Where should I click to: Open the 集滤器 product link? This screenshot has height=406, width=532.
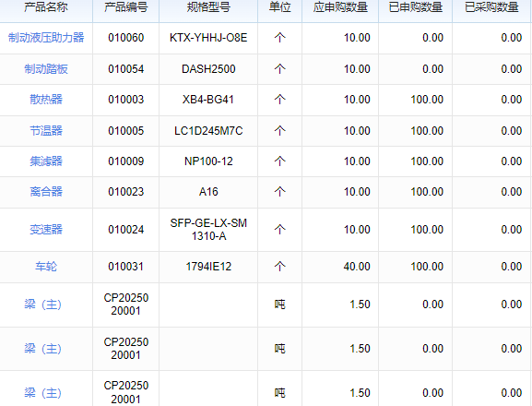[x=46, y=161]
